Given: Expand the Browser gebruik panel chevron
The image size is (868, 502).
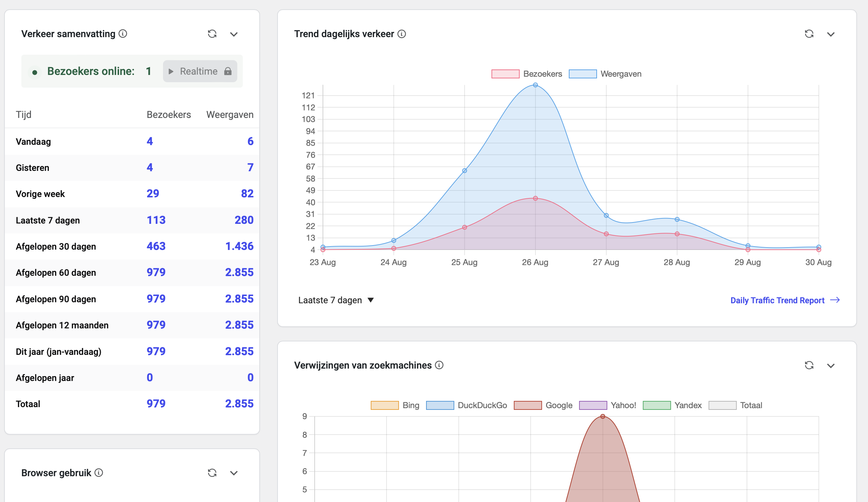Looking at the screenshot, I should pyautogui.click(x=234, y=473).
